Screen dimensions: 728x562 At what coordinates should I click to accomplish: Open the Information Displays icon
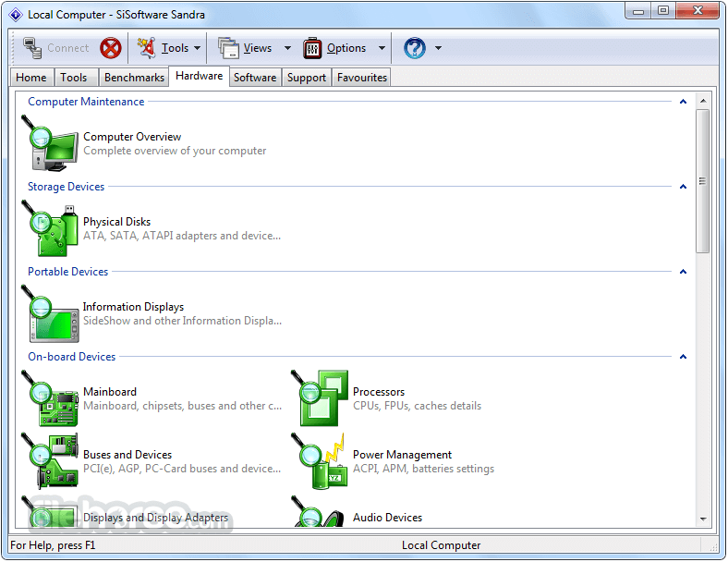50,313
